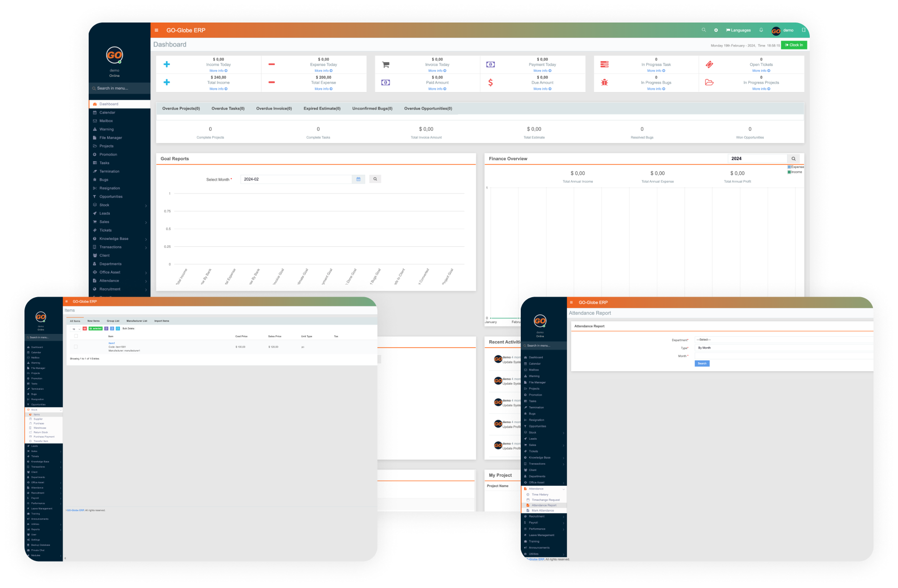Viewport: 898px width, 588px height.
Task: Toggle the Expense legend swatch in Finance Overview
Action: coord(789,167)
